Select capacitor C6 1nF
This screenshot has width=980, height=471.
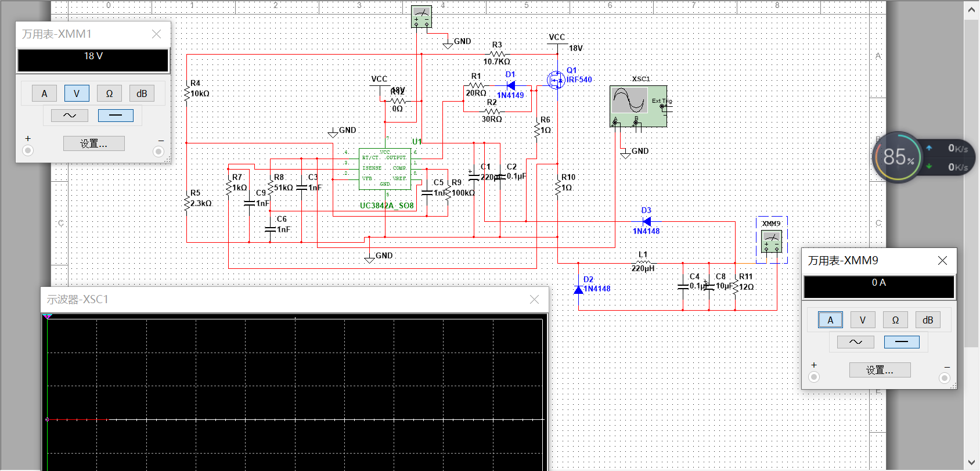[x=270, y=229]
